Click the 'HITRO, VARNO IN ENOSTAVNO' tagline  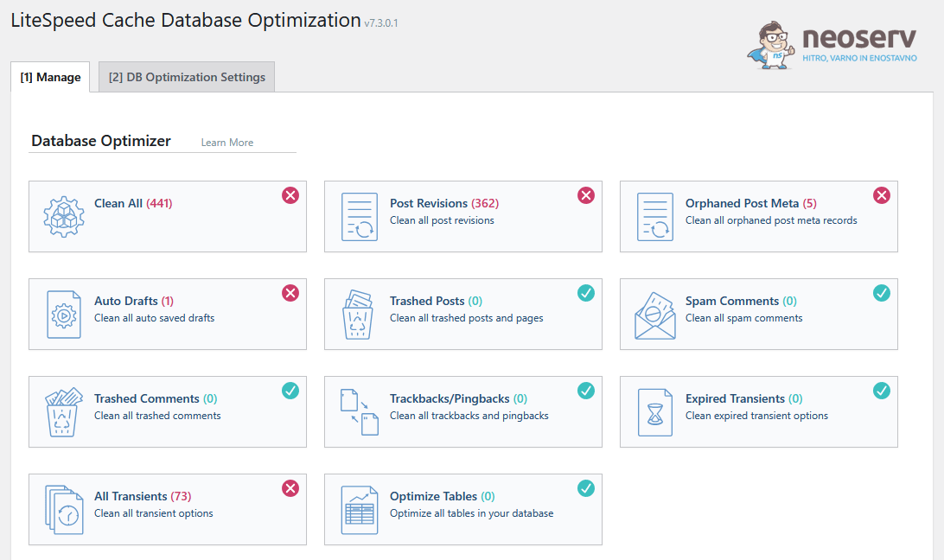tap(859, 59)
